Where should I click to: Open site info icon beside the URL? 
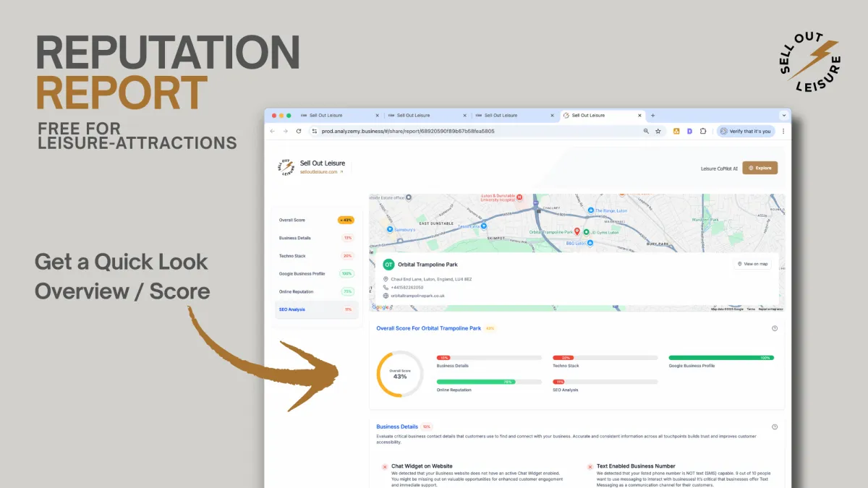[315, 131]
